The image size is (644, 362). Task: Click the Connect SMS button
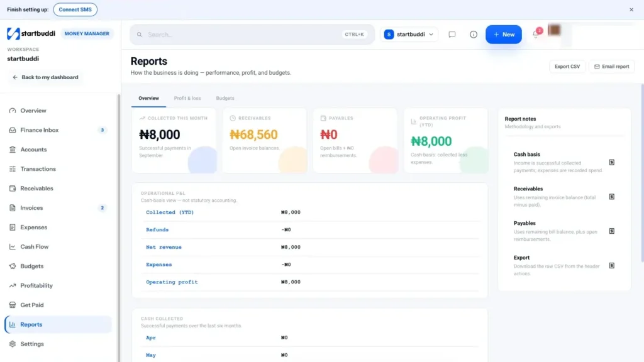(x=75, y=9)
